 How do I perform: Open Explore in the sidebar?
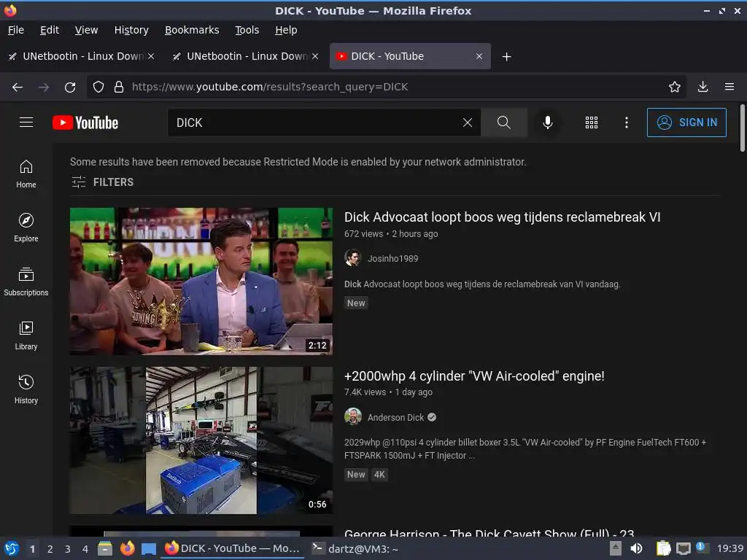(x=26, y=227)
